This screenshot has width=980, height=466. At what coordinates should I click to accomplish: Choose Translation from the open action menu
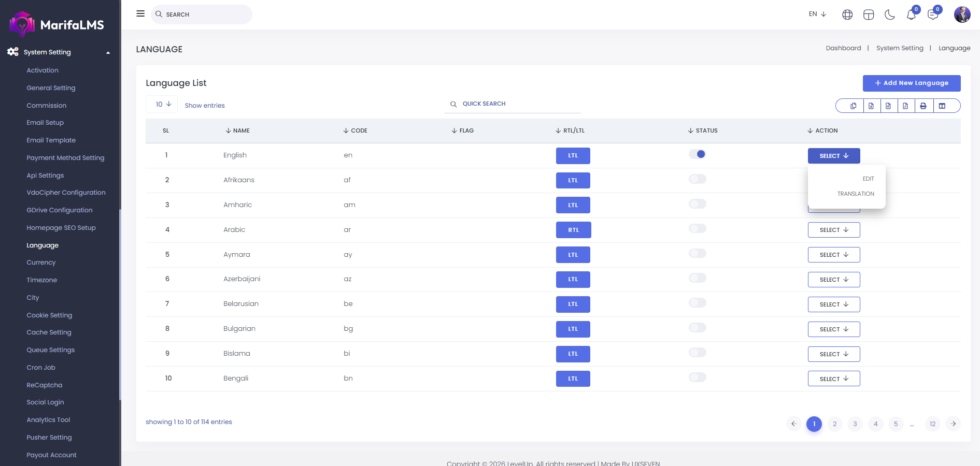click(x=855, y=194)
